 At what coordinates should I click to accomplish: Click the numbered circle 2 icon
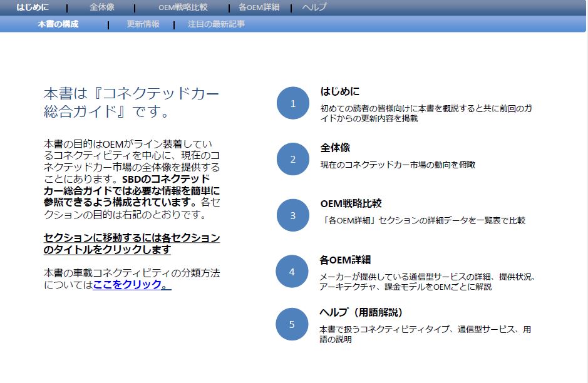tap(293, 159)
